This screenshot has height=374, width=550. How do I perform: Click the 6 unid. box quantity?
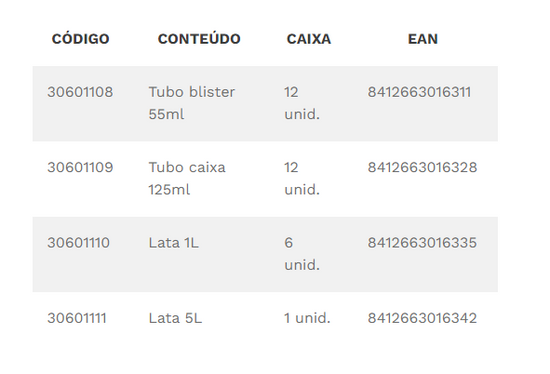[302, 254]
